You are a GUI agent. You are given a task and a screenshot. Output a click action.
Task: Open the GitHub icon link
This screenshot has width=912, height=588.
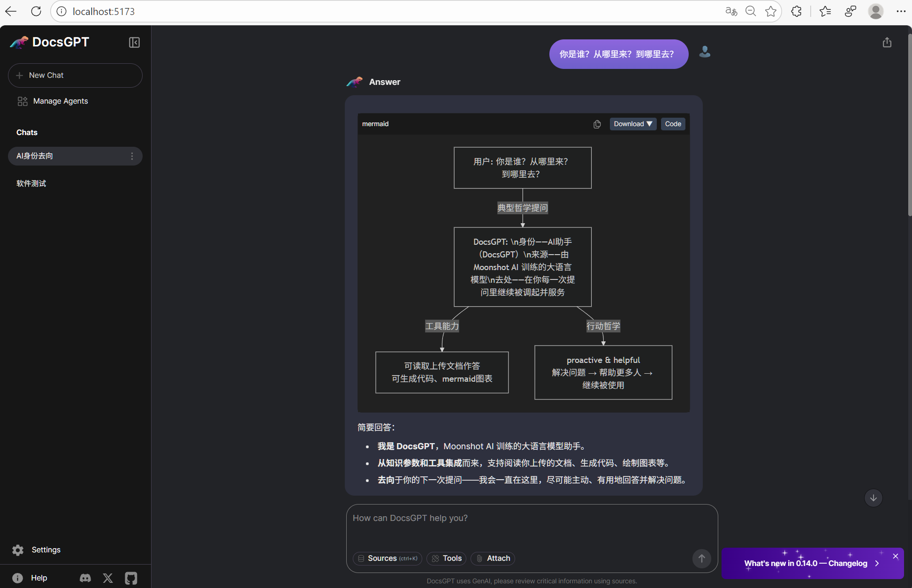pyautogui.click(x=131, y=578)
